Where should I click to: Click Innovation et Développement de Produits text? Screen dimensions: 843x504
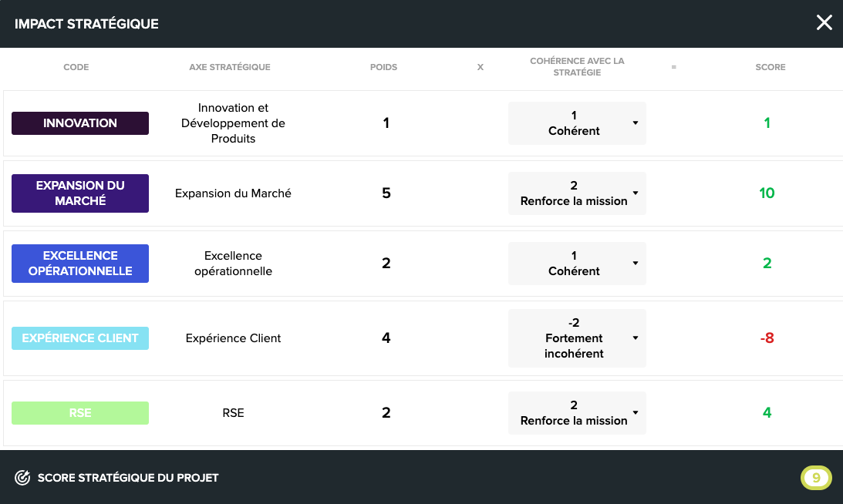coord(233,123)
